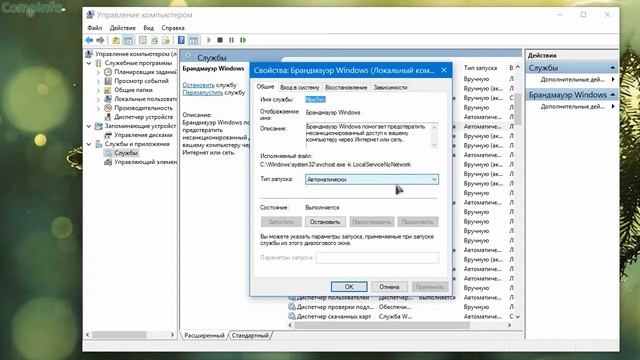Click the Параметры запуска input field
This screenshot has width=640, height=360.
pyautogui.click(x=378, y=258)
